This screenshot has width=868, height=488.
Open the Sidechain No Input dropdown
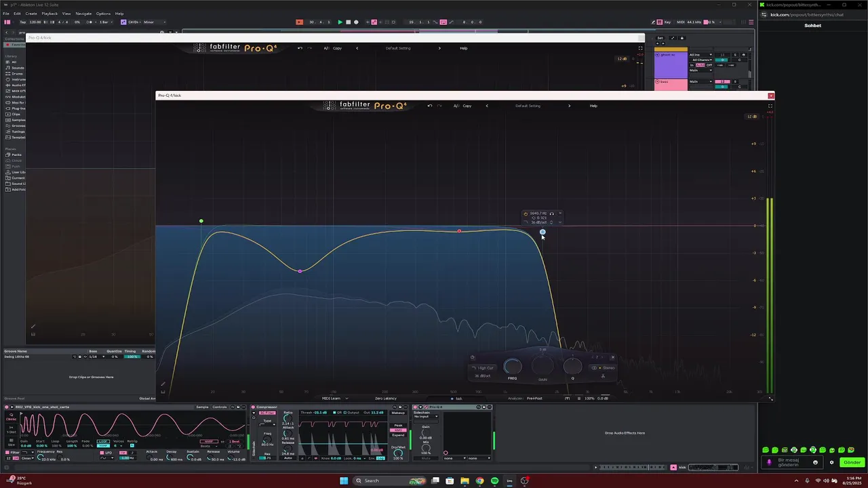click(425, 417)
